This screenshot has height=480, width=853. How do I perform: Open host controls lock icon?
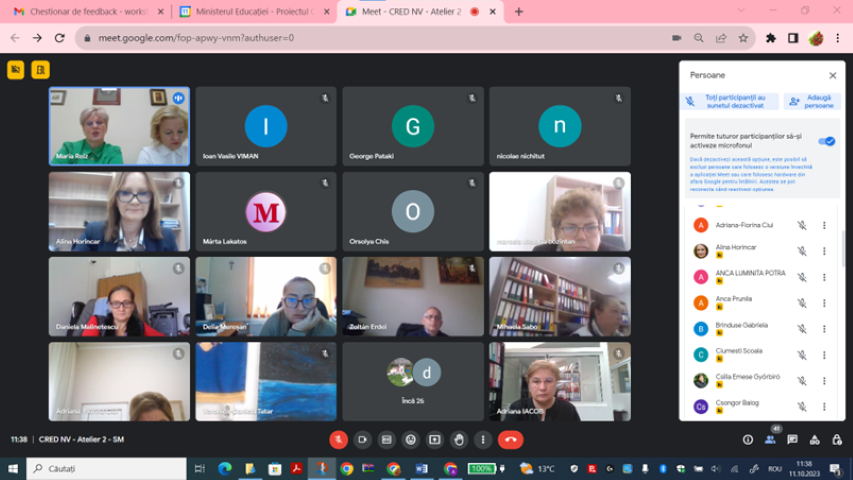point(836,439)
